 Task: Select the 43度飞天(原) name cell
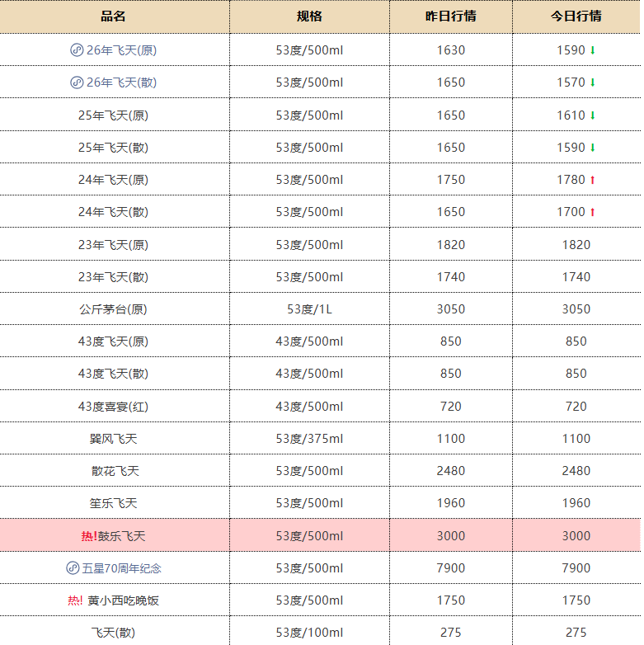click(113, 341)
